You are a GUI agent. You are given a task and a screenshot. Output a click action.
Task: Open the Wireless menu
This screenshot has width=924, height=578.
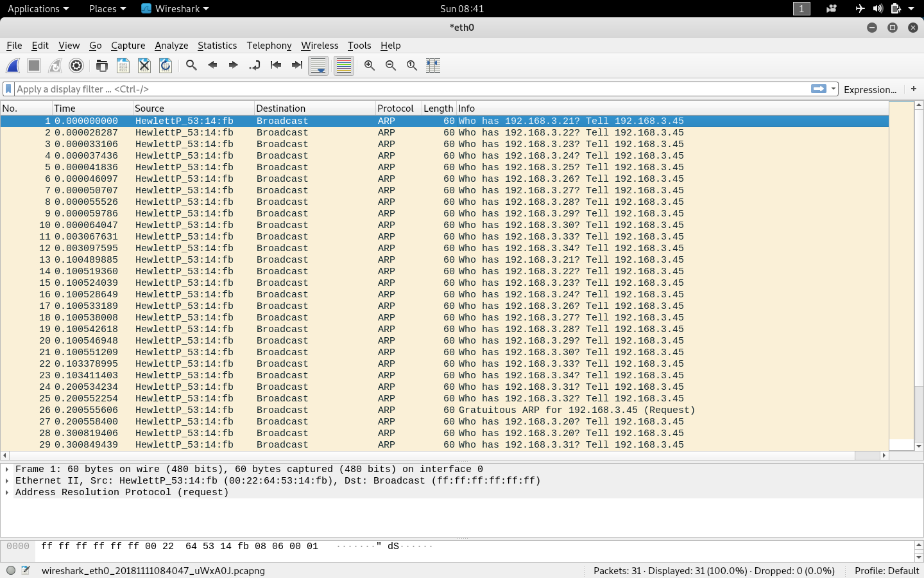coord(320,46)
